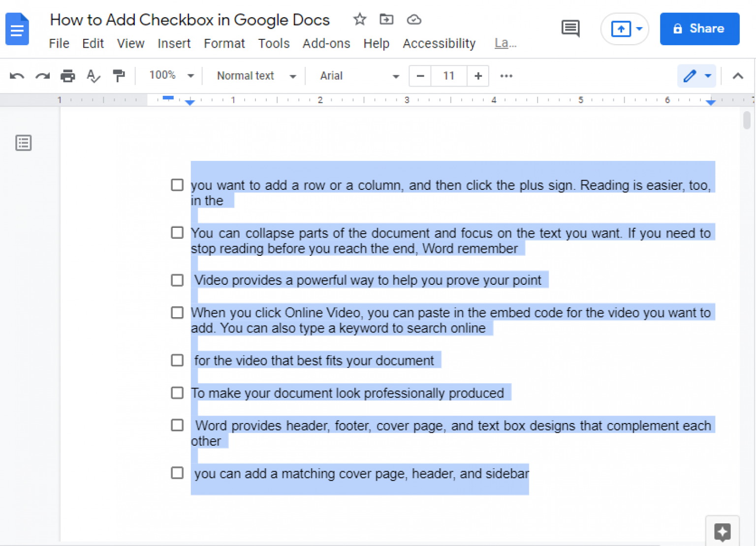Open the Accessibility menu
Viewport: 756px width, 546px height.
tap(440, 44)
